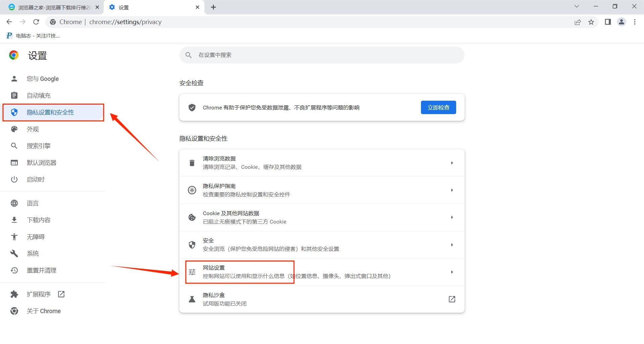Click the magnifier icon in settings search

tap(189, 55)
